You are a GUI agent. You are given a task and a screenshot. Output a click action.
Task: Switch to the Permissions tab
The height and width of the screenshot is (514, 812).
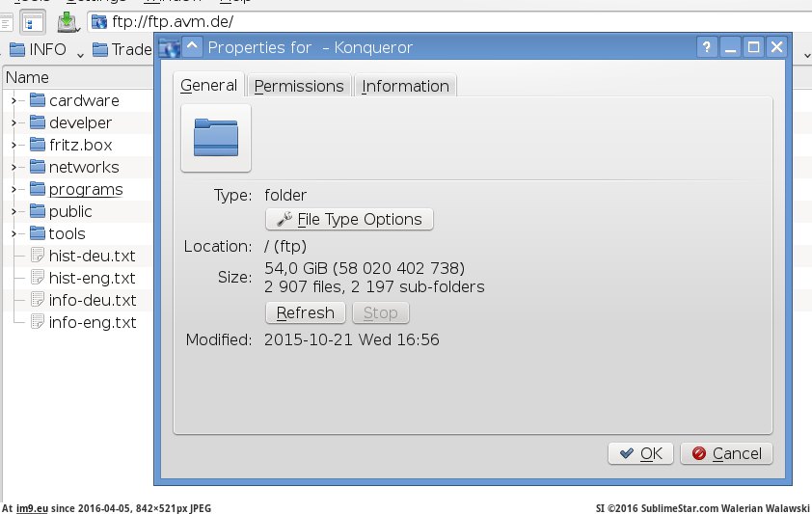(299, 86)
